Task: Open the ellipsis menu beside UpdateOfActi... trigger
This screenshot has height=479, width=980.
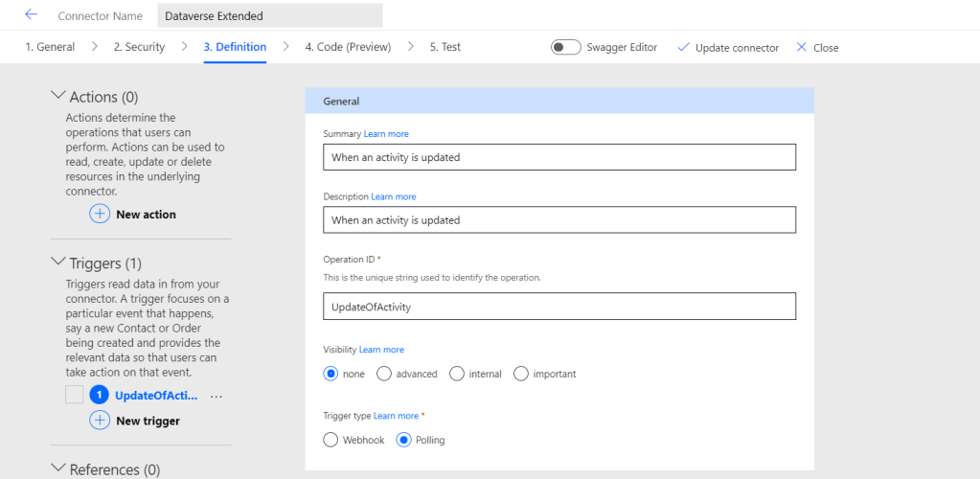Action: 216,396
